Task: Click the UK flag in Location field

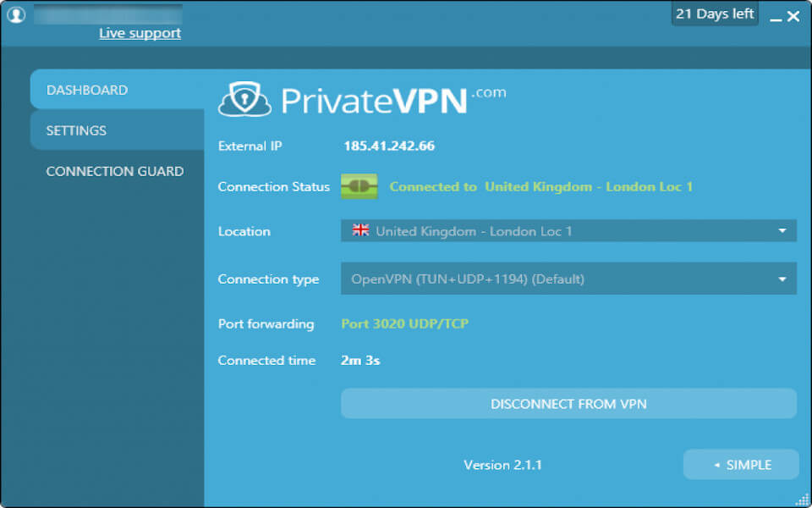Action: 360,230
